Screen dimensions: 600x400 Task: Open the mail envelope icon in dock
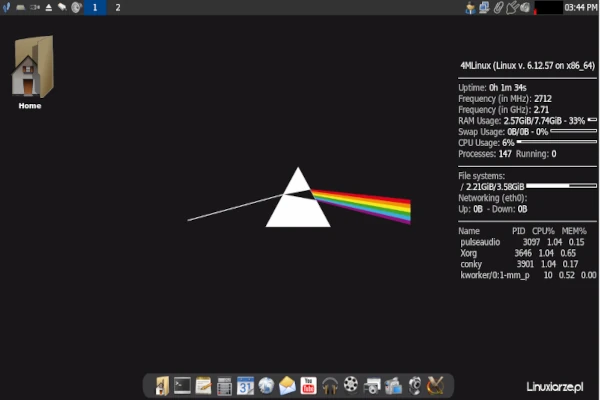(287, 385)
